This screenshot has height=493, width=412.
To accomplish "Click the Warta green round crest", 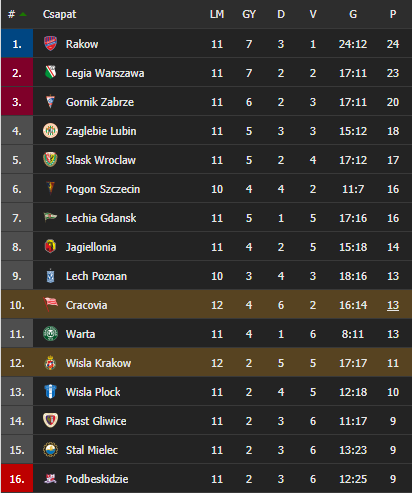I will click(50, 333).
